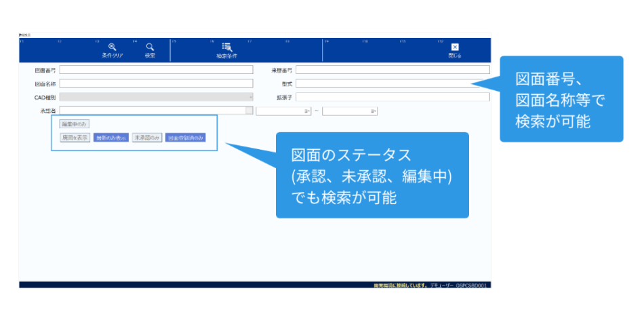Image resolution: width=644 pixels, height=316 pixels.
Task: Click into the 図面名称 text field
Action: (x=155, y=83)
